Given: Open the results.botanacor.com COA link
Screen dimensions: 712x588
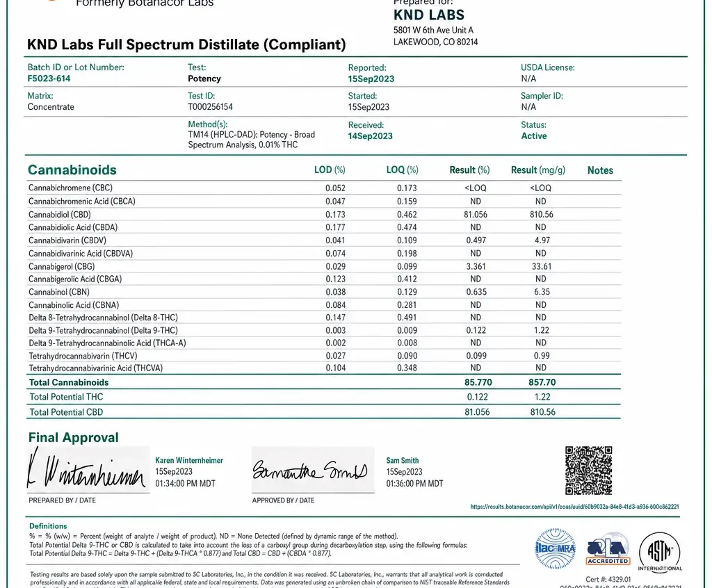Looking at the screenshot, I should click(574, 507).
